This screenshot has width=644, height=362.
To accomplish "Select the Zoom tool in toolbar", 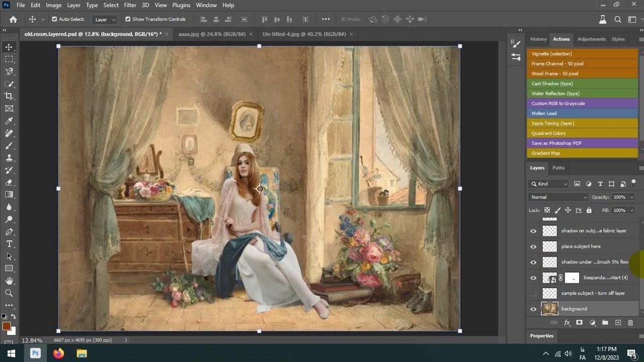I will pyautogui.click(x=9, y=293).
